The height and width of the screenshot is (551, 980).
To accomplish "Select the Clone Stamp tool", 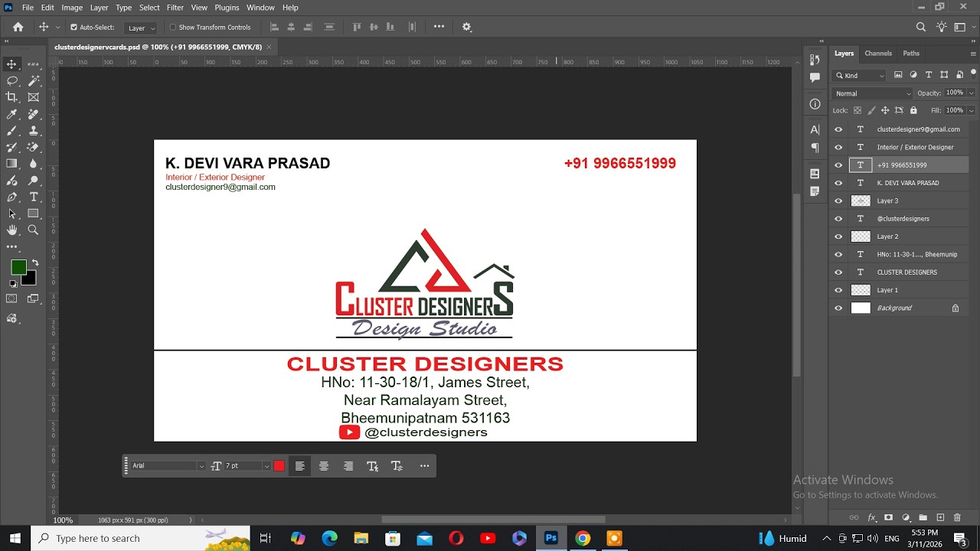I will (34, 131).
